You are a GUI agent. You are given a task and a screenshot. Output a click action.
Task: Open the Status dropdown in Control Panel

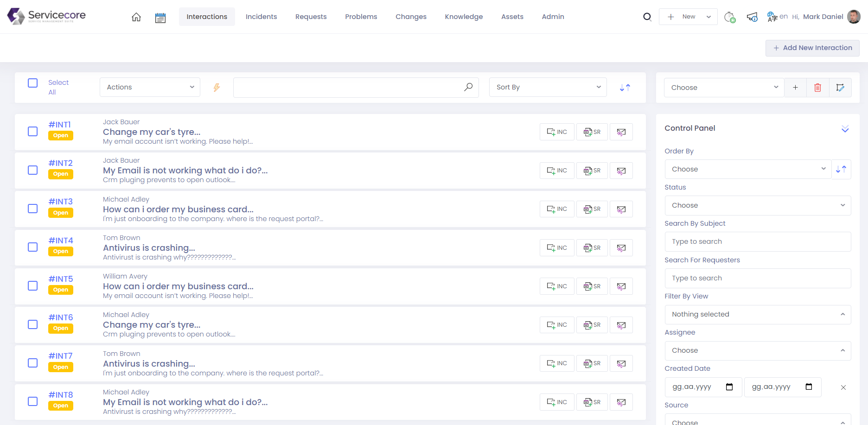758,205
